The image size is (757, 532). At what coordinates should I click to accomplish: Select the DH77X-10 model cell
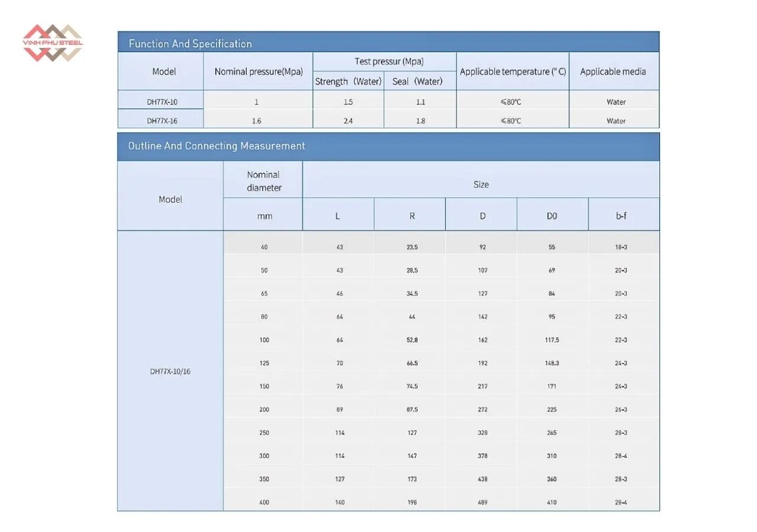(x=162, y=102)
